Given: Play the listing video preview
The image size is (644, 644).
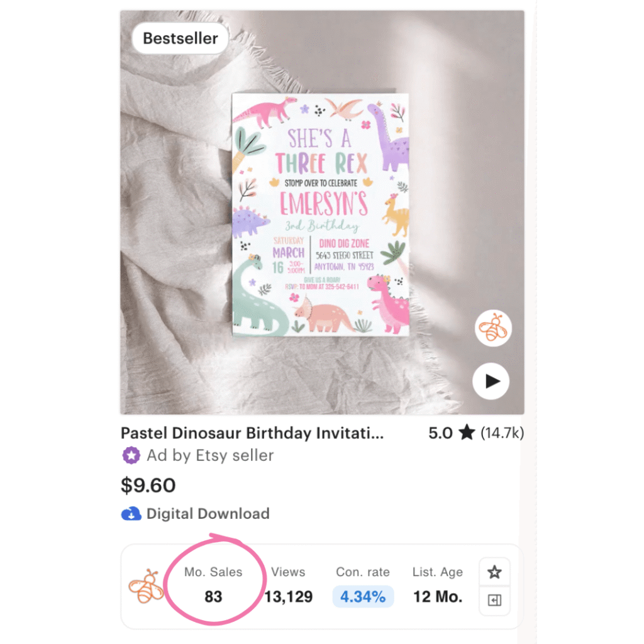Looking at the screenshot, I should [x=491, y=381].
